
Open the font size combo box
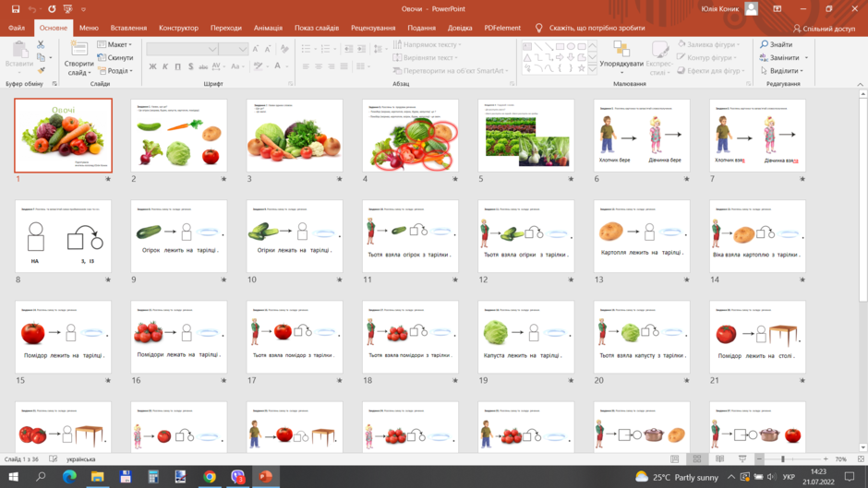(233, 49)
